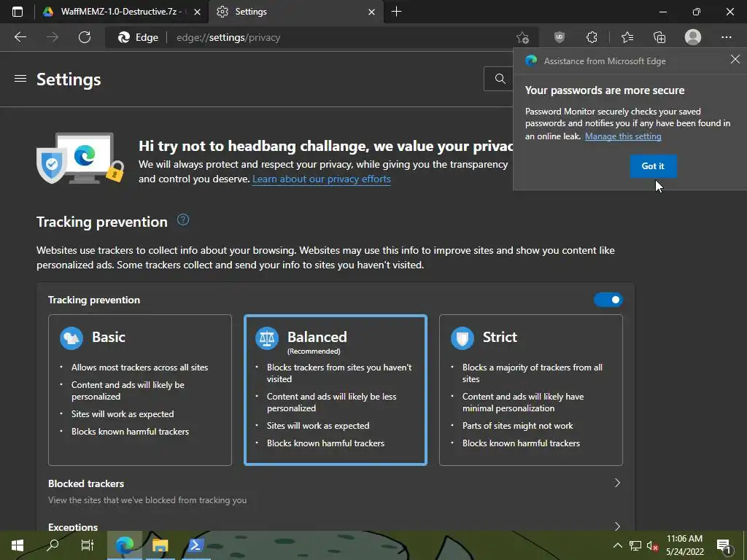Click the taskbar clock and date
Viewport: 747px width, 560px height.
coord(684,545)
